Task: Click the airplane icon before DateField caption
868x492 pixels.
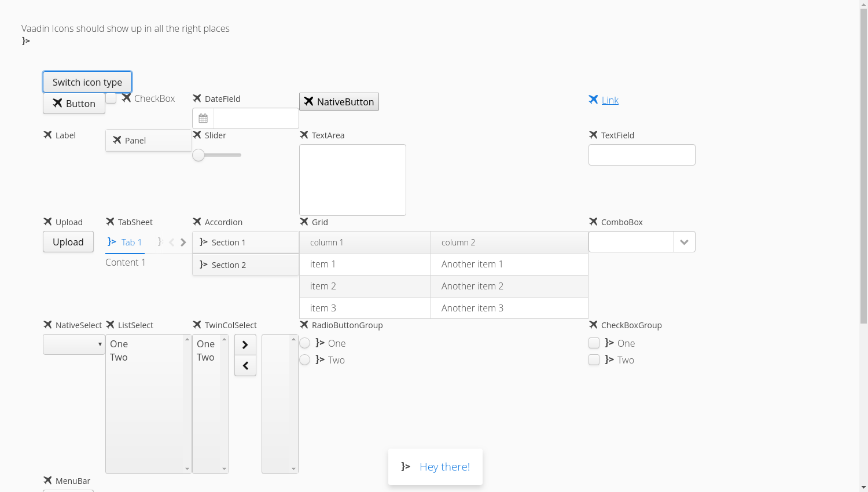Action: (x=197, y=98)
